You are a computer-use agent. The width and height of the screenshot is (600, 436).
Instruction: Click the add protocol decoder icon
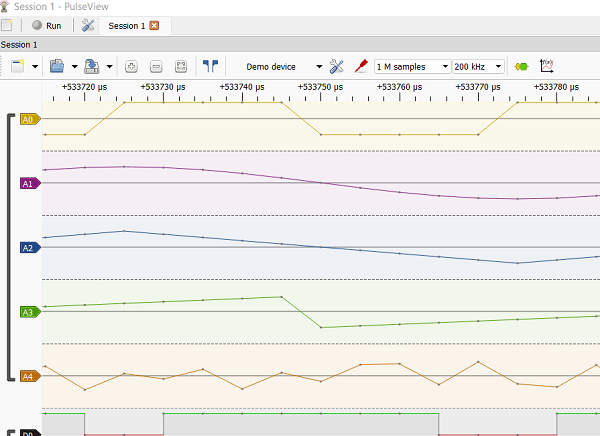pos(520,67)
